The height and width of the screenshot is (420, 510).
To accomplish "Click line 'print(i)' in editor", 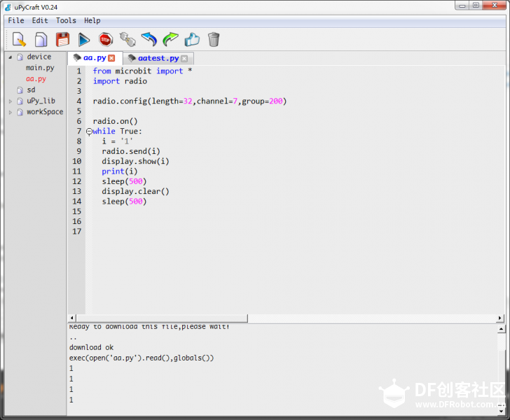I will coord(120,171).
